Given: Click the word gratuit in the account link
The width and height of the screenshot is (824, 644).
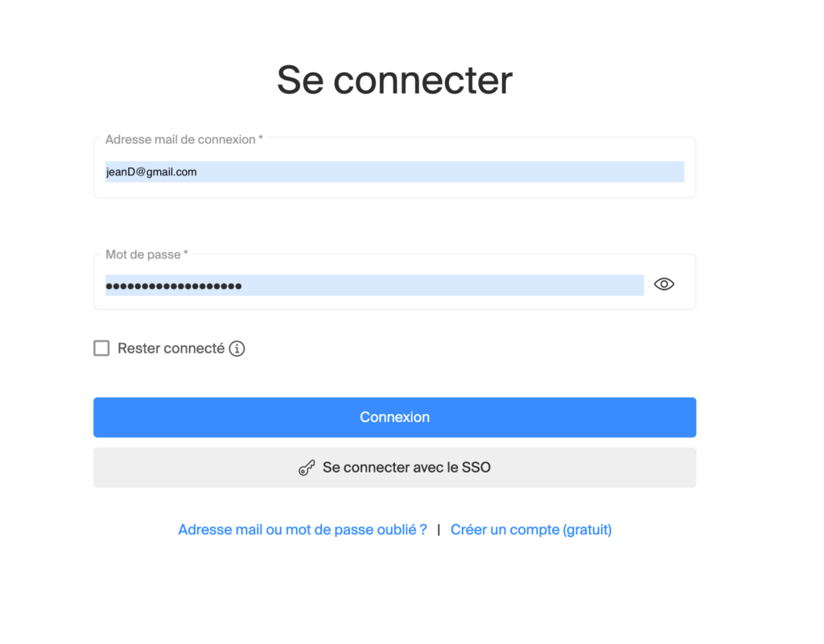Looking at the screenshot, I should tap(587, 530).
